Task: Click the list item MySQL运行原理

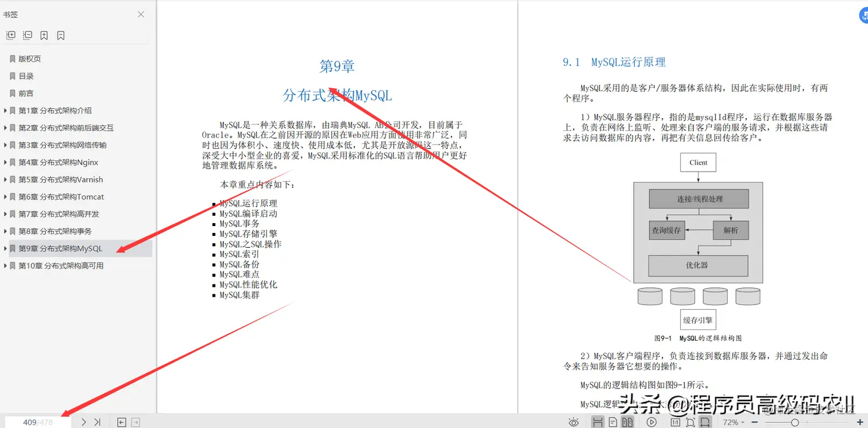Action: [249, 203]
